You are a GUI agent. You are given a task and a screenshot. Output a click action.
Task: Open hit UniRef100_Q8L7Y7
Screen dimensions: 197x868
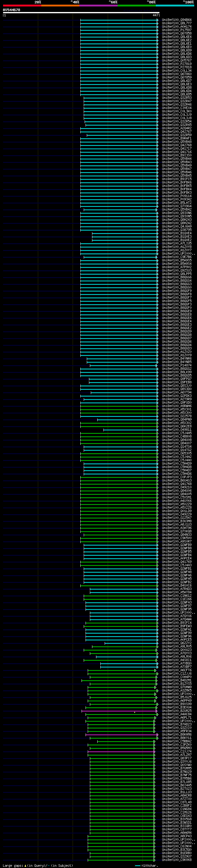[176, 23]
